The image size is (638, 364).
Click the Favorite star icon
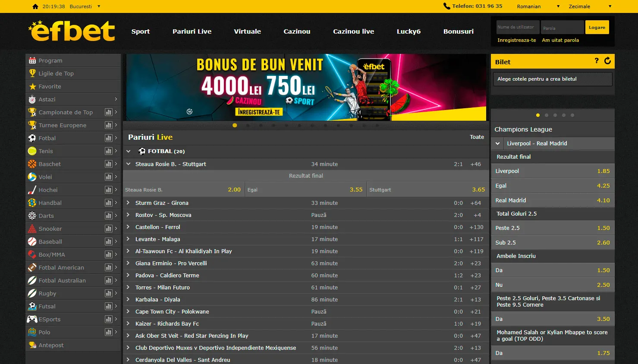tap(32, 86)
